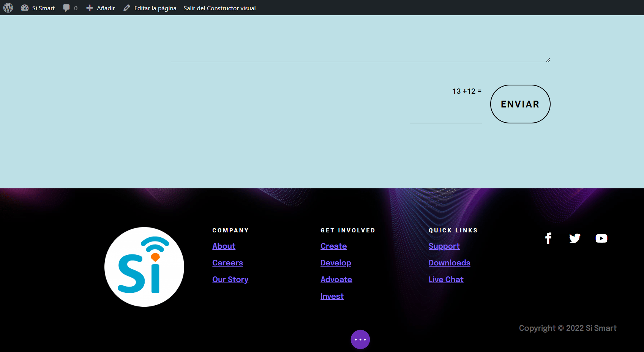Open the Facebook social icon
The image size is (644, 352).
coord(548,238)
